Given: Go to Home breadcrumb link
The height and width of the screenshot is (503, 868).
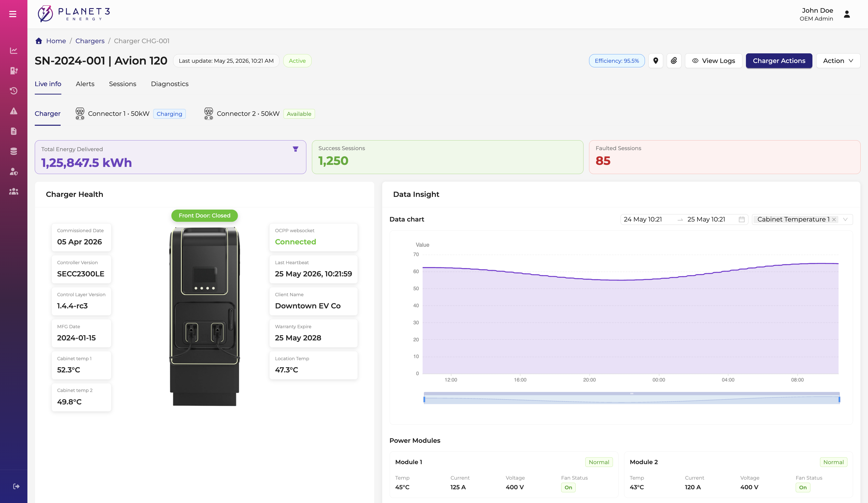Looking at the screenshot, I should click(56, 41).
